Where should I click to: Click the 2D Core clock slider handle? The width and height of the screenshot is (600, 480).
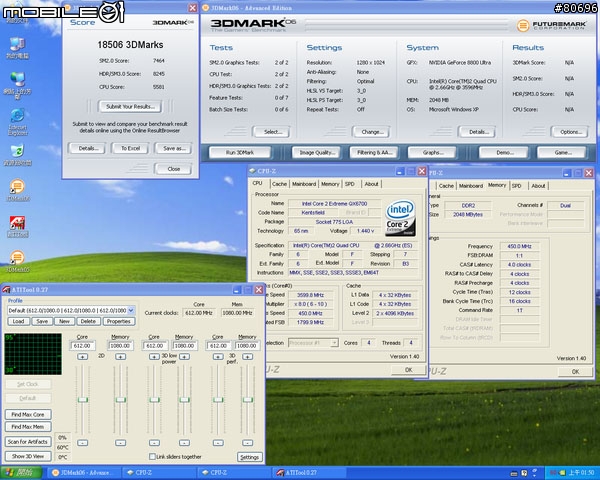83,400
